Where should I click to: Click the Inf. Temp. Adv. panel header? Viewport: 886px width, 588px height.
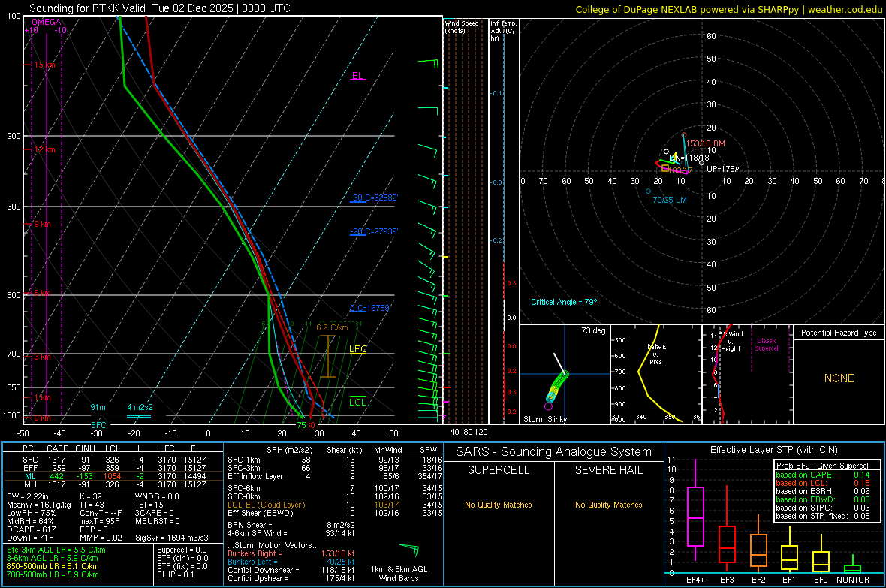502,31
